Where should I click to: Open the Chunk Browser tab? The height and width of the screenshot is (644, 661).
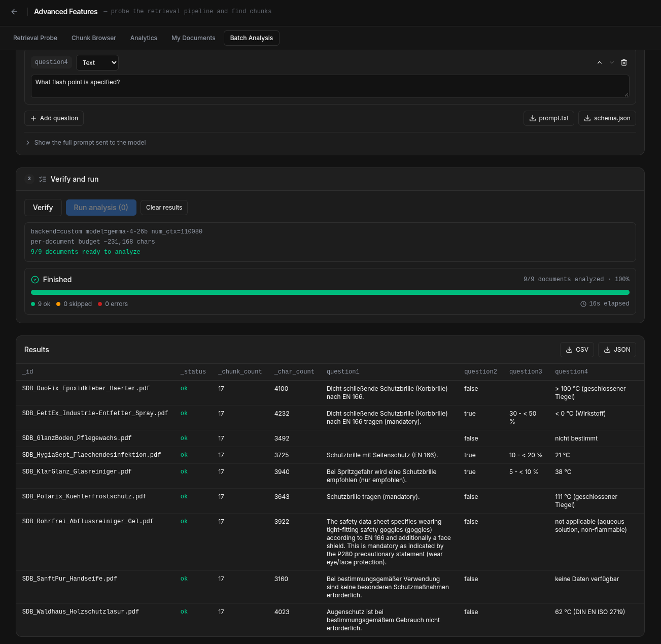(94, 38)
